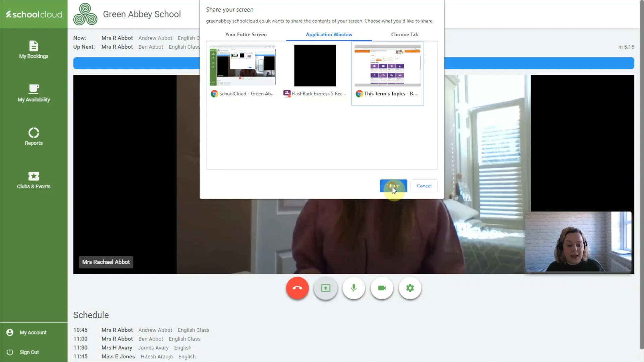Open My Account
644x362 pixels.
(33, 332)
